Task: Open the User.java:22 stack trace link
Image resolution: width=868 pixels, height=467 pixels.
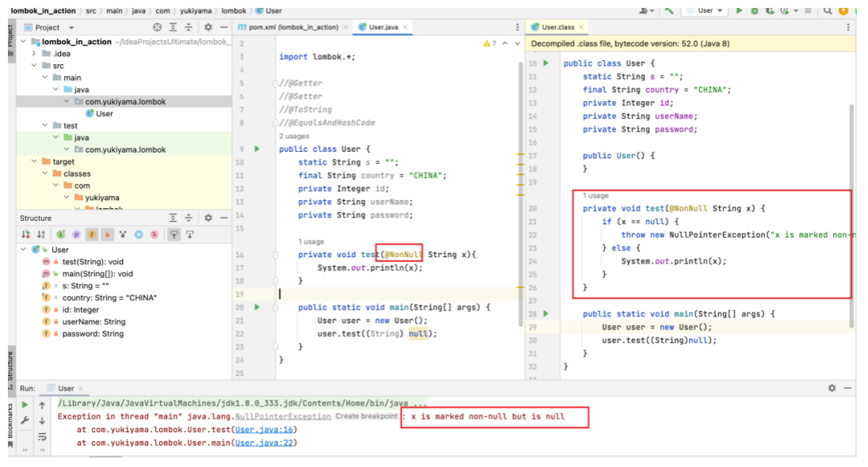Action: tap(265, 442)
